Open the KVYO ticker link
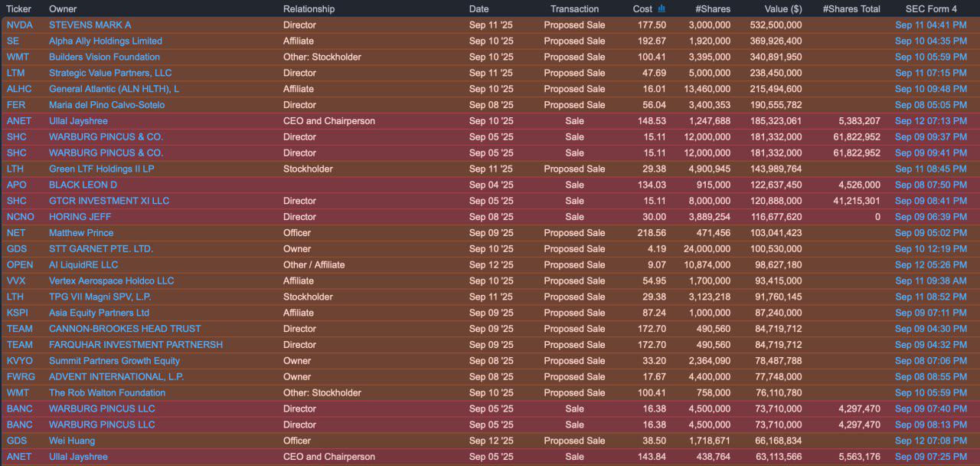The width and height of the screenshot is (980, 466). tap(20, 361)
